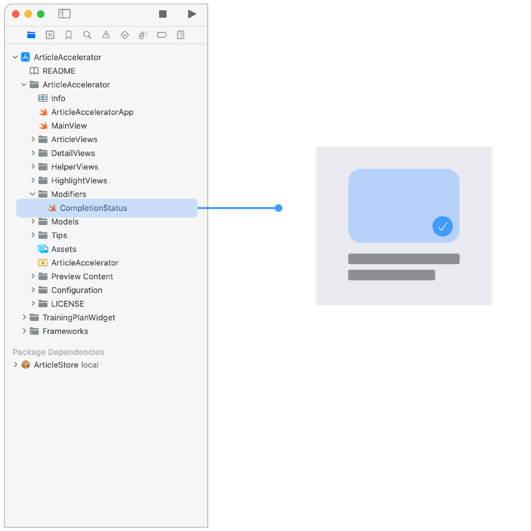The height and width of the screenshot is (531, 531).
Task: Expand the Configuration folder
Action: (x=33, y=290)
